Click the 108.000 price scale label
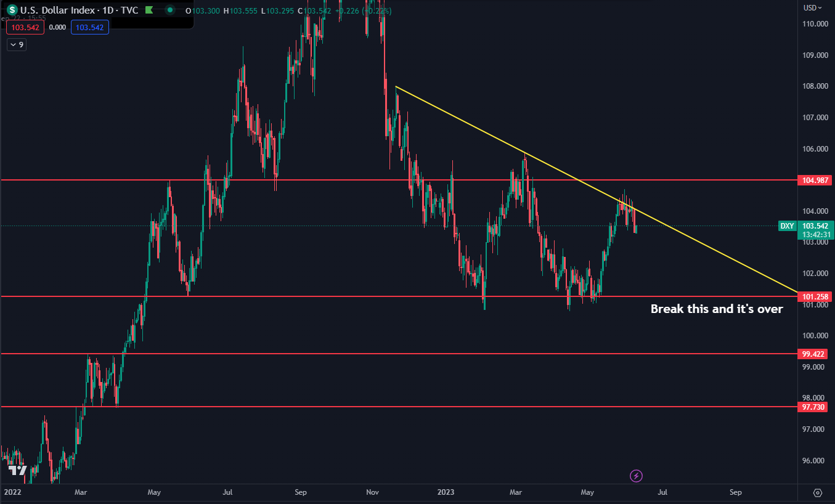 click(814, 86)
